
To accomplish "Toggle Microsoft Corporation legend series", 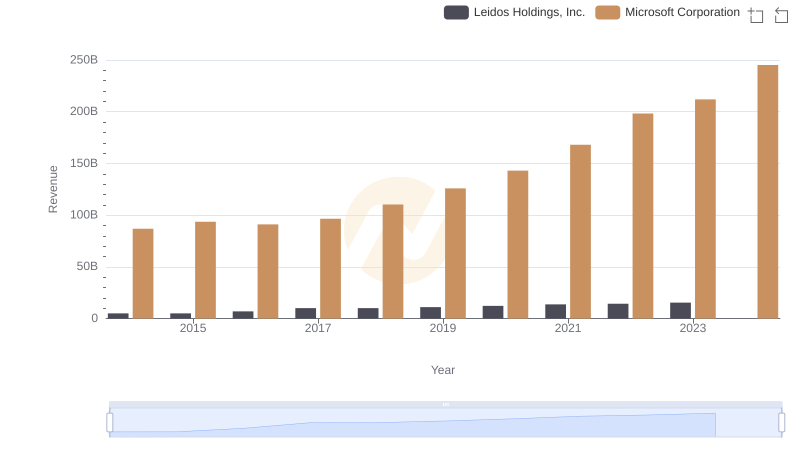I will tap(667, 12).
